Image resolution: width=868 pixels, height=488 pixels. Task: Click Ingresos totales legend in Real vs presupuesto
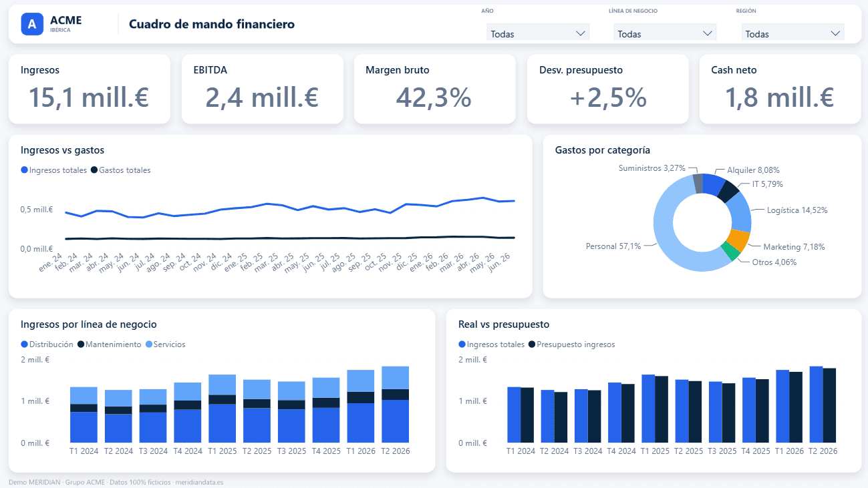click(x=492, y=344)
